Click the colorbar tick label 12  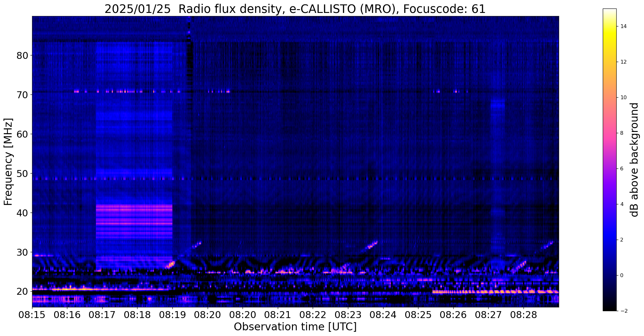(x=623, y=62)
